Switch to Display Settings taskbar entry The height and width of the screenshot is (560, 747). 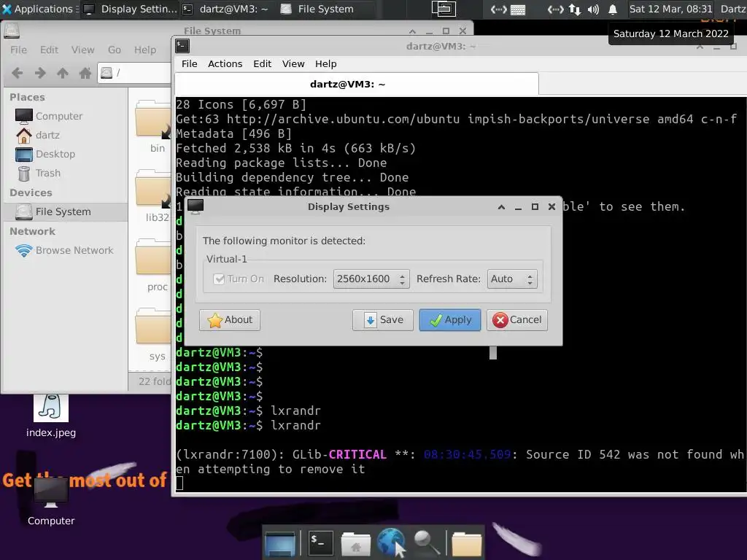coord(130,9)
